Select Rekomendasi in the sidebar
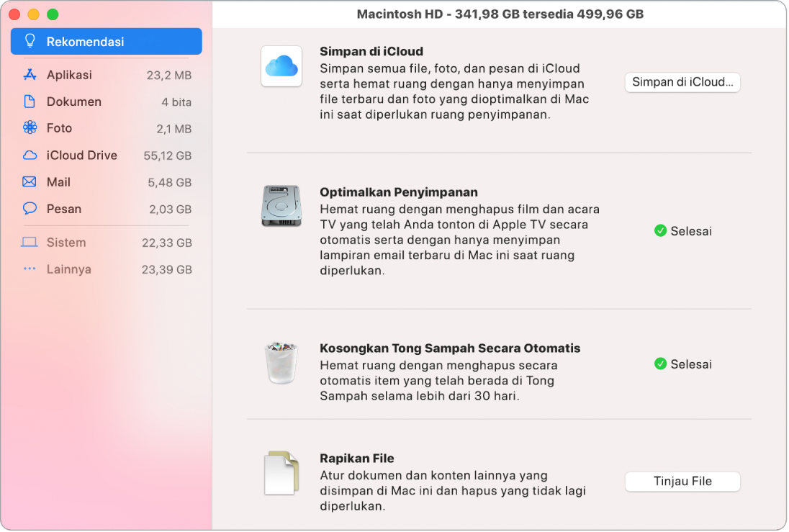The height and width of the screenshot is (532, 789). point(85,41)
